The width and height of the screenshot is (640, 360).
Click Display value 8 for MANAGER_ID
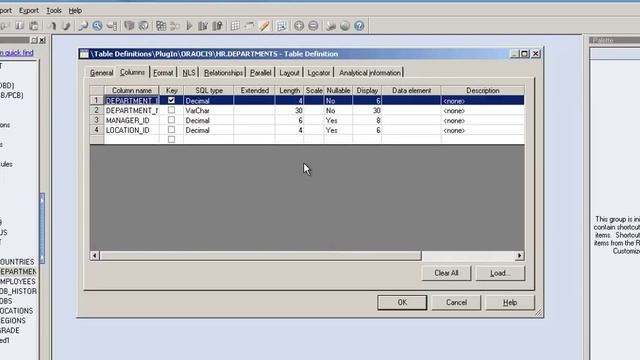pyautogui.click(x=367, y=120)
